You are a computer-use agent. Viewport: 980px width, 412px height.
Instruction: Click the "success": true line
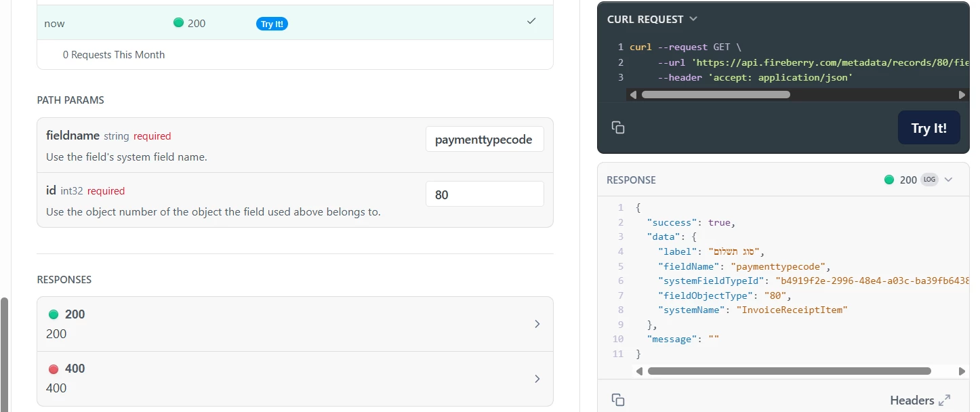(691, 222)
